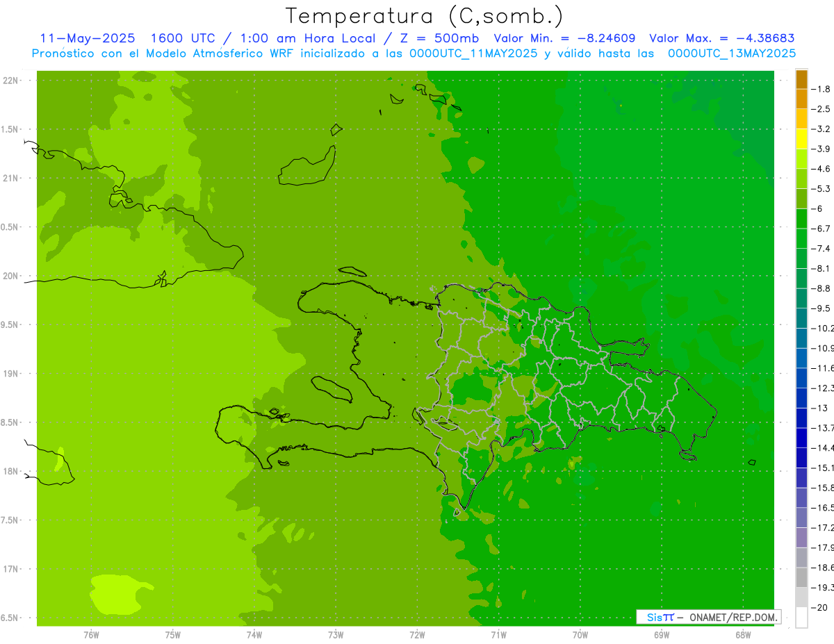Click the '-8.1' legend value
834x644 pixels.
(x=821, y=268)
